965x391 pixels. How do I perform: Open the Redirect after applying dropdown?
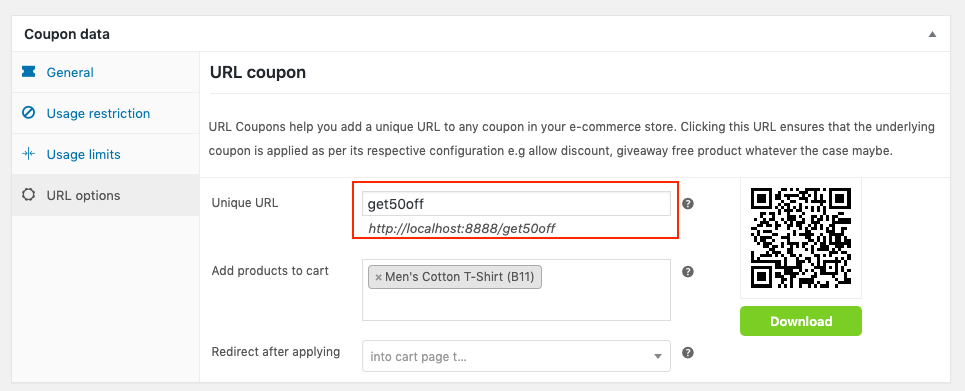click(516, 356)
